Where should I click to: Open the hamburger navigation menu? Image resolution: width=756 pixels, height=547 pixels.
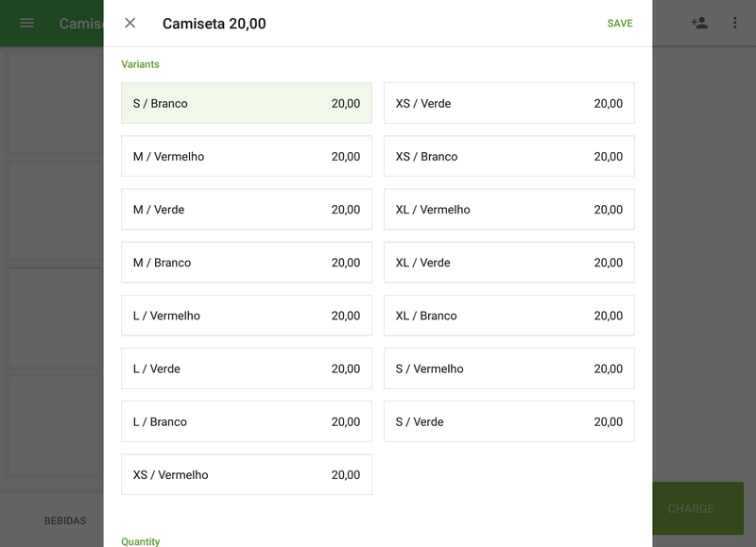click(x=26, y=23)
